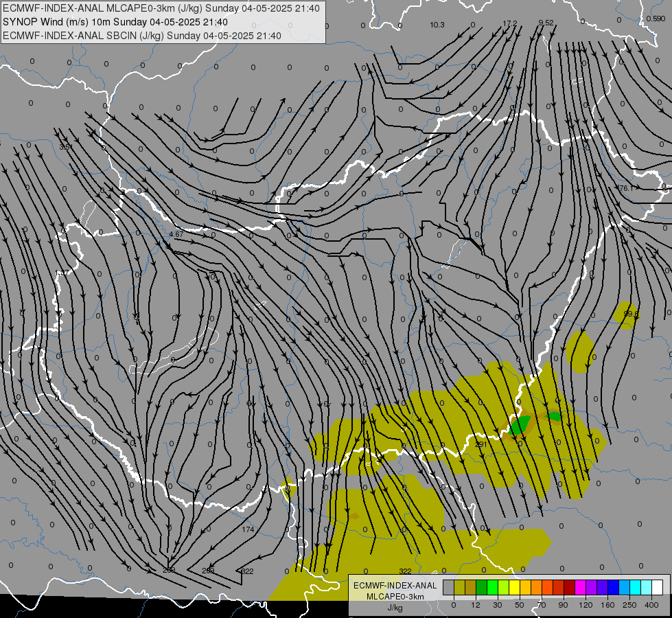The height and width of the screenshot is (618, 672).
Task: Click the legend scale label 400
Action: coord(651,605)
